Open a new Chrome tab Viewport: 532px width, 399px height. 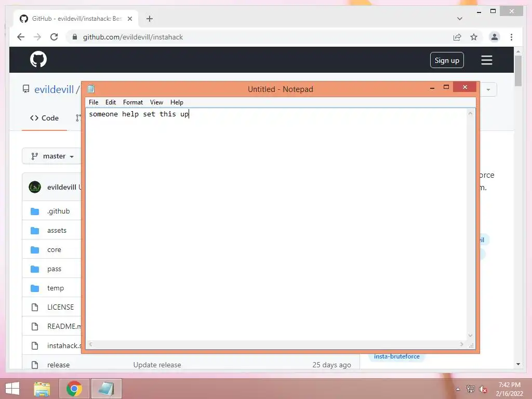(149, 19)
